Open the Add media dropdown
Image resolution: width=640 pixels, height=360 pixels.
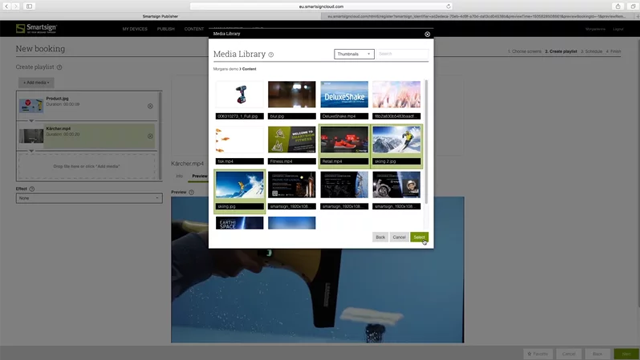coord(36,83)
